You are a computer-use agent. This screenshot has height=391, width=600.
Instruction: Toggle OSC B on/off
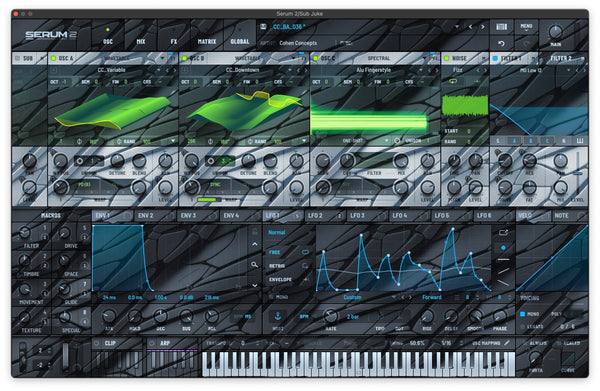click(x=184, y=58)
